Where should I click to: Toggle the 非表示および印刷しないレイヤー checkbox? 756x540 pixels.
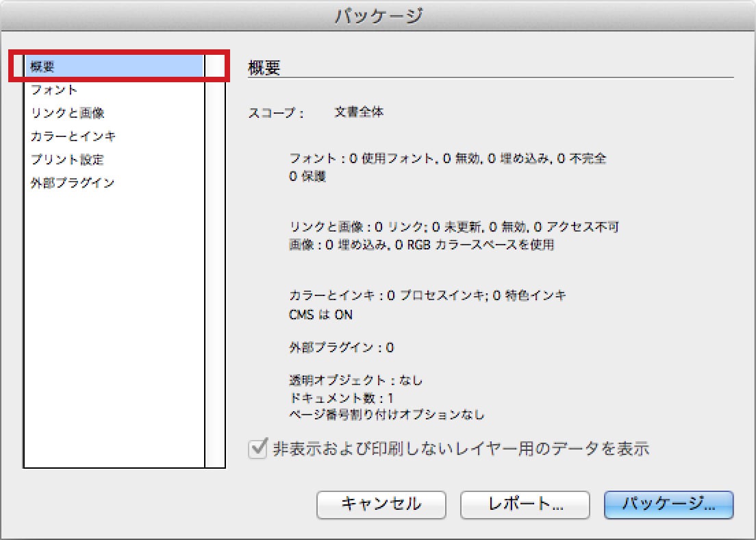[257, 449]
